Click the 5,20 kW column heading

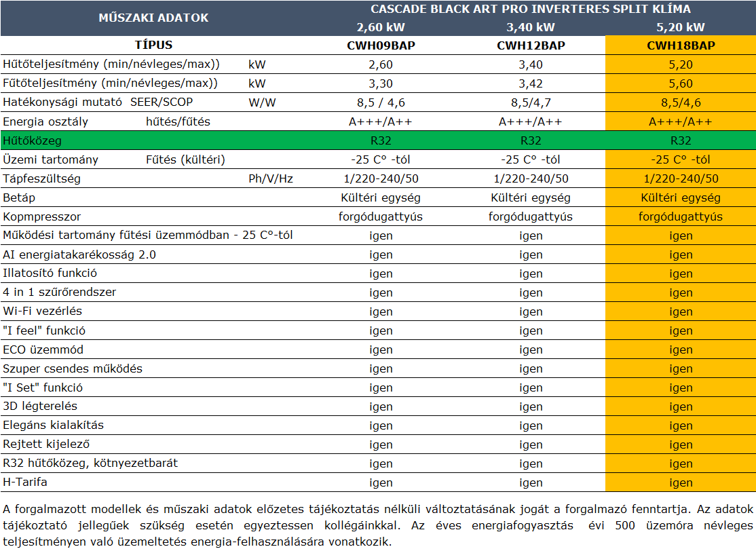coord(680,27)
